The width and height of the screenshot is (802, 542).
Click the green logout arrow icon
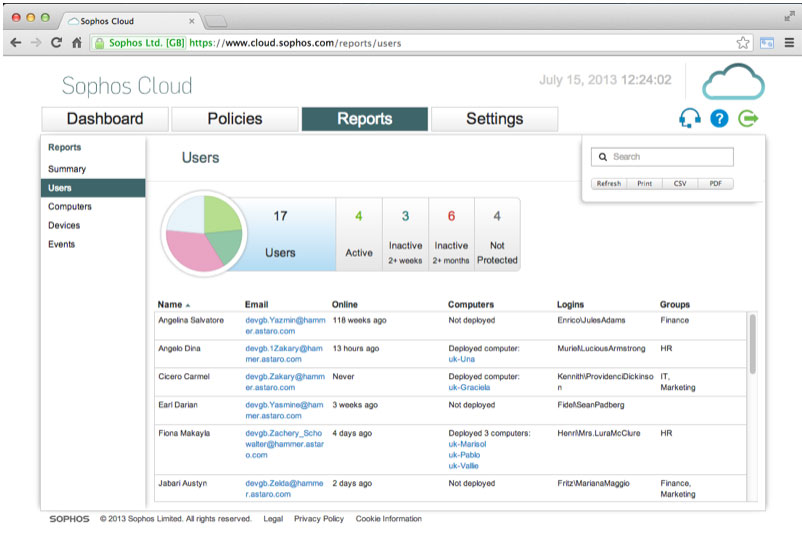coord(748,119)
